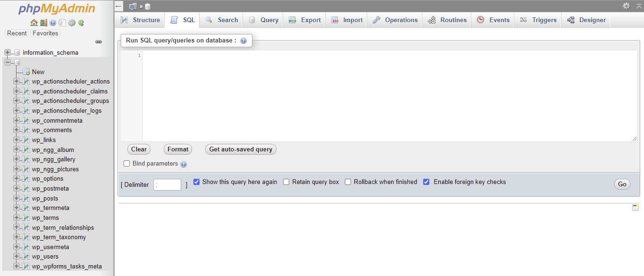The width and height of the screenshot is (644, 276).
Task: Click the Get auto-saved query button
Action: (x=241, y=149)
